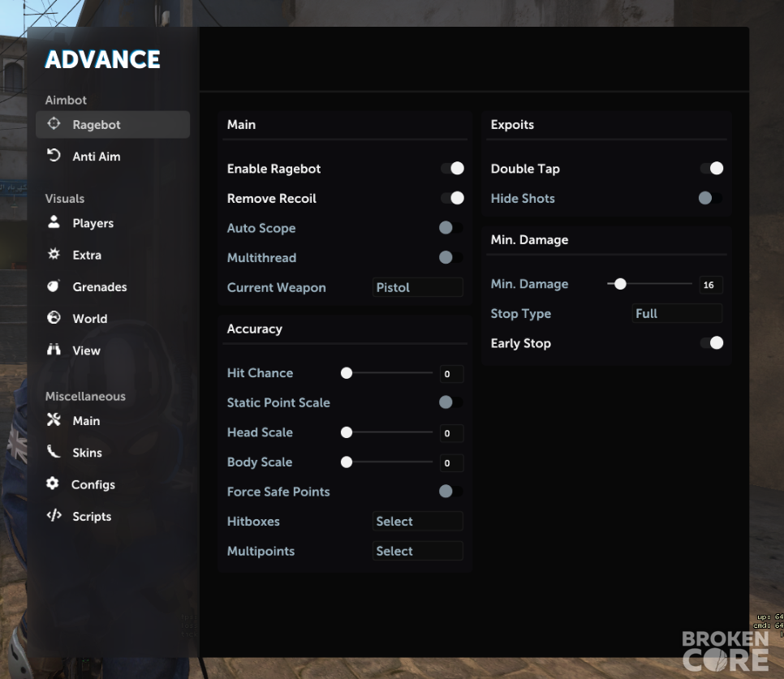Turn off the Enable Ragebot switch
Viewport: 784px width, 679px height.
(452, 169)
